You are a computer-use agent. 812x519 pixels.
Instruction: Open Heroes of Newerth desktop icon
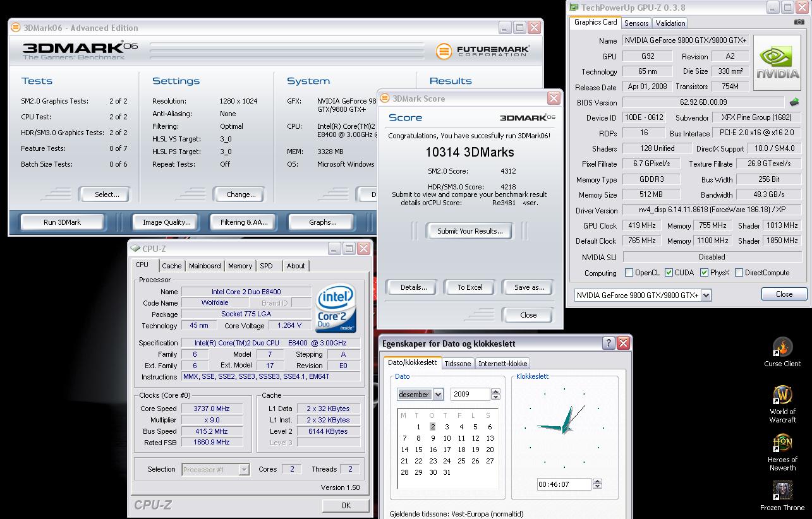tap(782, 453)
